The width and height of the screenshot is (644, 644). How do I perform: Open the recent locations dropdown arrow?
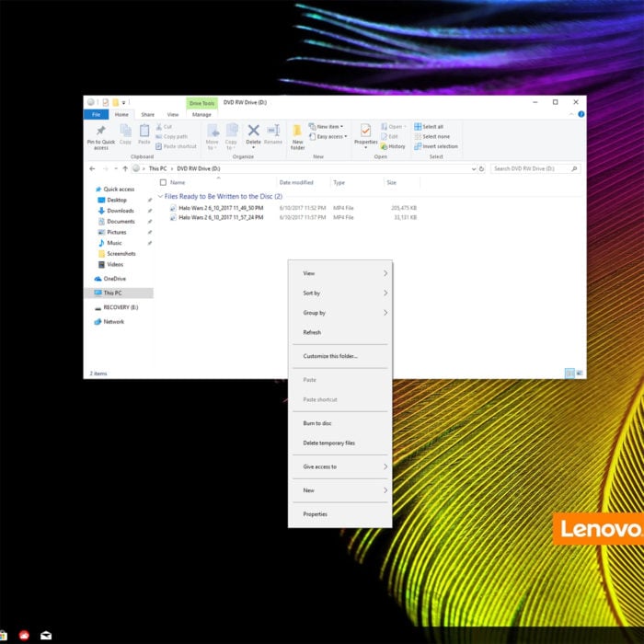116,168
